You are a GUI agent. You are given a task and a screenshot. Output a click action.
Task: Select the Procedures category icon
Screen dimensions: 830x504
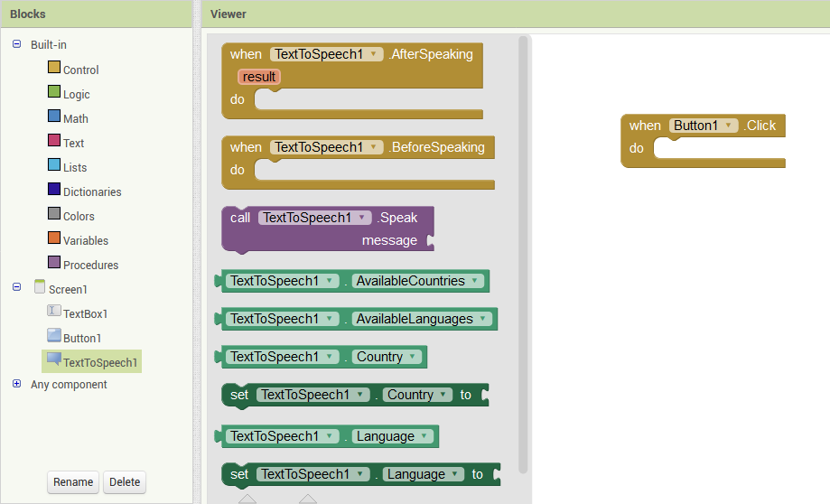pos(54,263)
